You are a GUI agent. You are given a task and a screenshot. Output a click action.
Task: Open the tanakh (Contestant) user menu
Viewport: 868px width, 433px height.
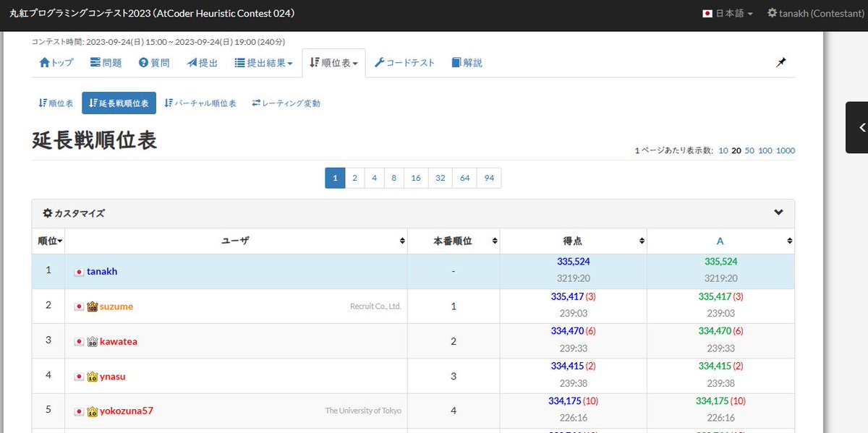coord(815,14)
